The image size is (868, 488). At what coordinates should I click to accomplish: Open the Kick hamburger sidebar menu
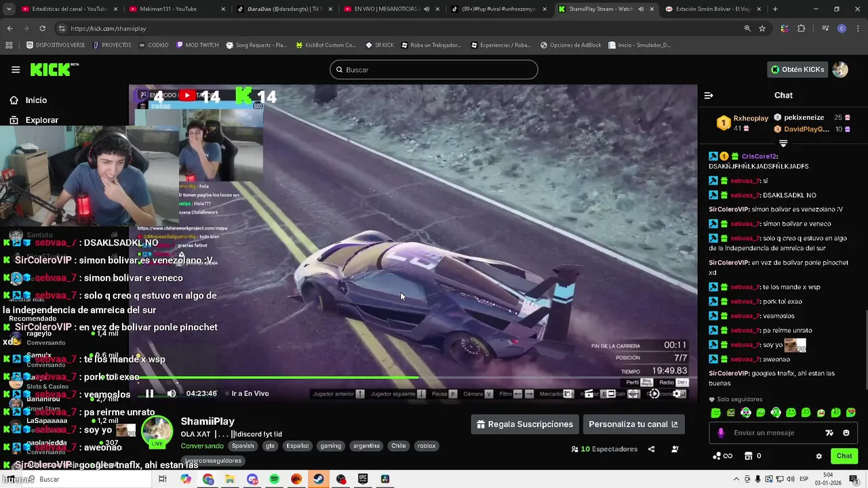pos(15,69)
